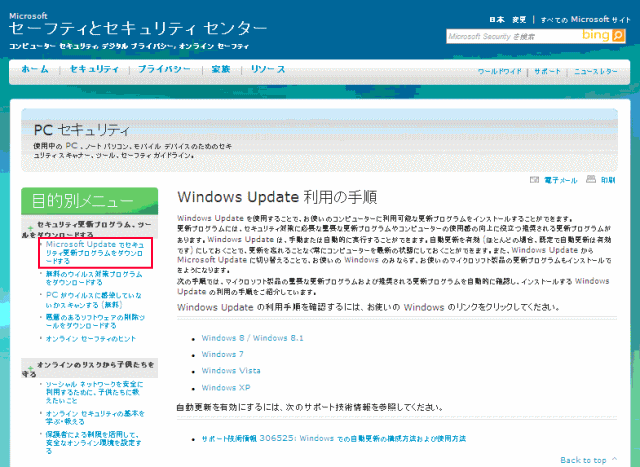Image resolution: width=640 pixels, height=467 pixels.
Task: Click the 印刷 print link
Action: [x=608, y=180]
